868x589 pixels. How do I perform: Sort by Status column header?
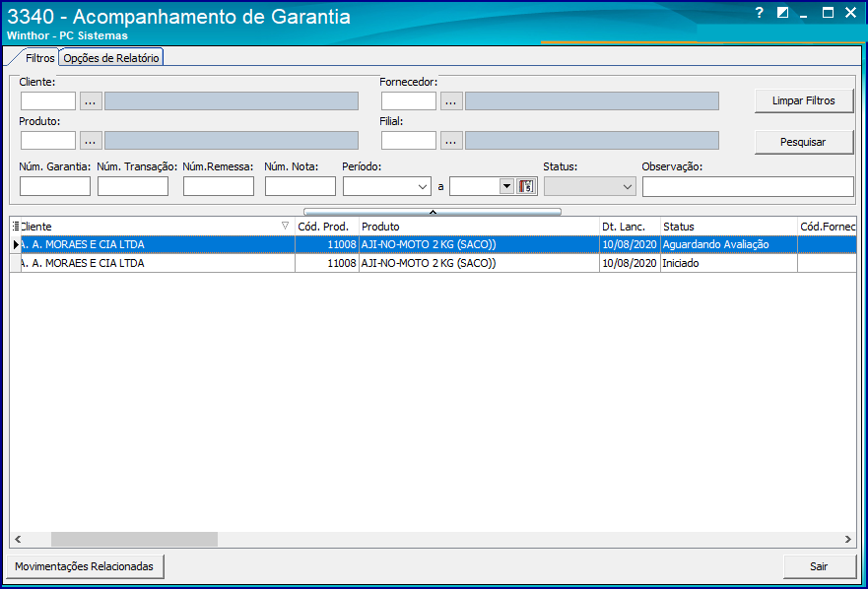[729, 227]
